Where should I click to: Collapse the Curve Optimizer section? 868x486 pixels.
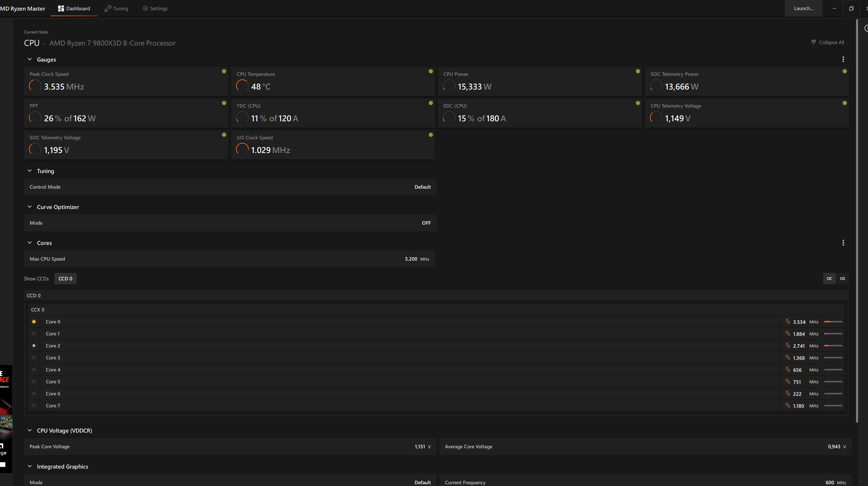tap(30, 207)
